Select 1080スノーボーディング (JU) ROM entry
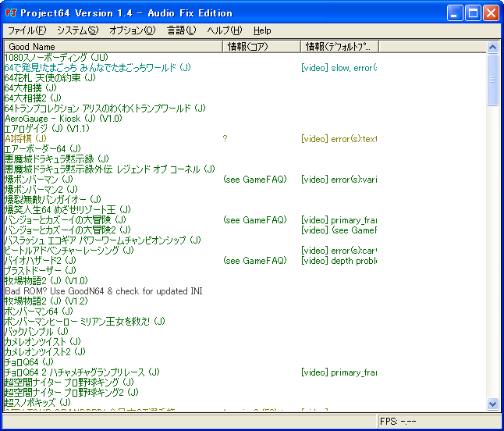This screenshot has height=431, width=504. point(56,58)
